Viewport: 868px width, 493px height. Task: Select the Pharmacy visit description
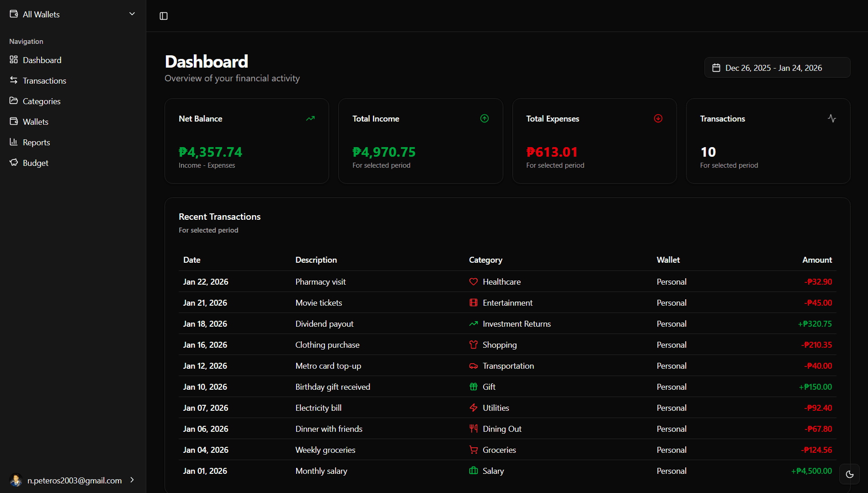click(x=320, y=282)
